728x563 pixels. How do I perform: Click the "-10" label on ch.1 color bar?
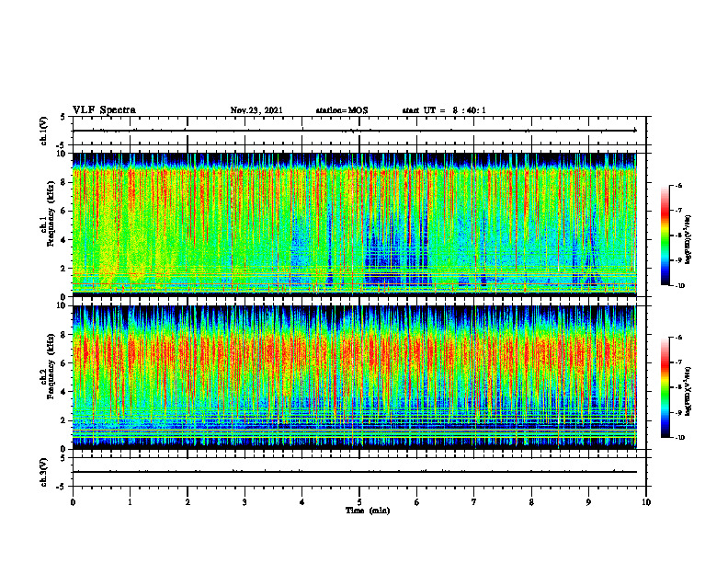679,286
